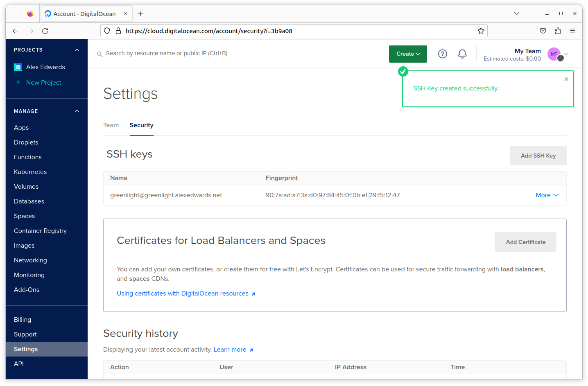Switch to the Team tab
588x386 pixels.
pos(111,125)
